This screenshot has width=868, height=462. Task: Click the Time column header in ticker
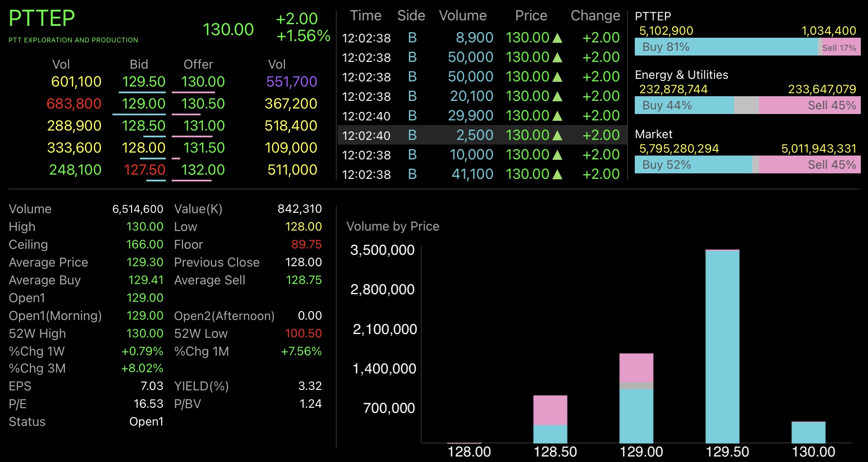pyautogui.click(x=366, y=16)
